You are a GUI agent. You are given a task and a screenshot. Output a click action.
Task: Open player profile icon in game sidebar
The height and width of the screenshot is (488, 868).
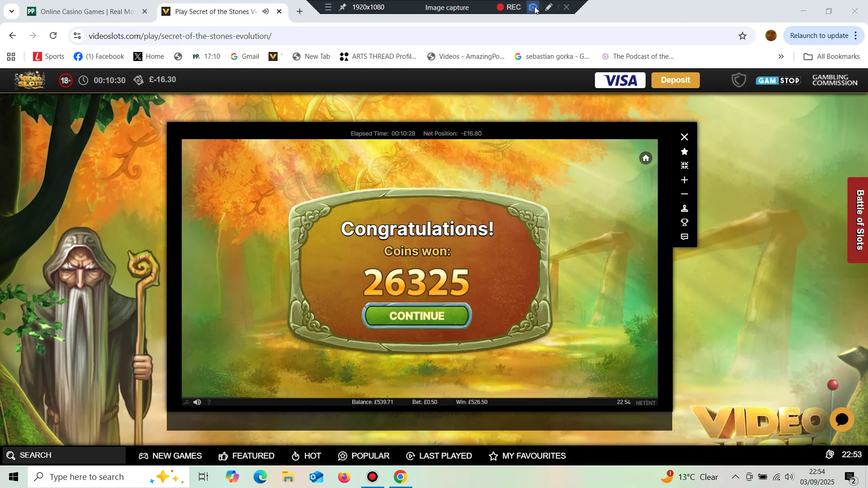coord(684,208)
